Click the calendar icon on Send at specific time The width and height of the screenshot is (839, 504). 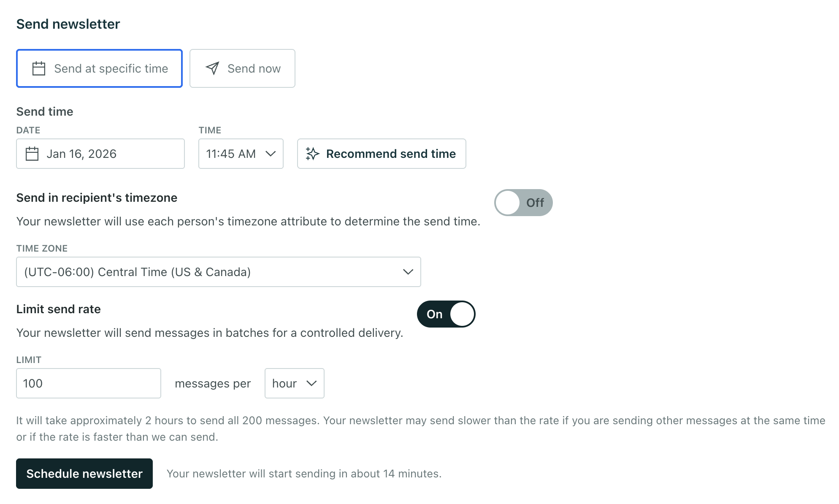tap(38, 68)
